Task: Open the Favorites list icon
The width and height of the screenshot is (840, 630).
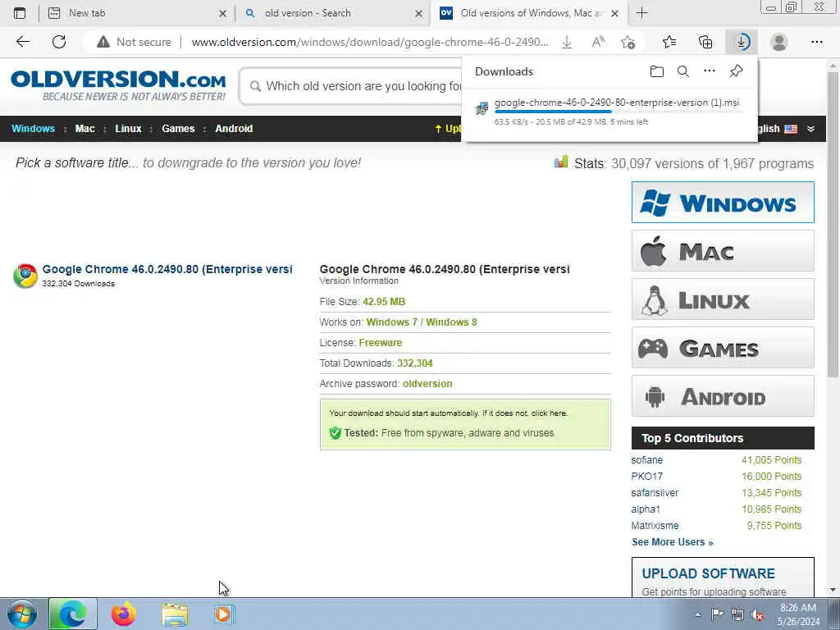Action: tap(669, 42)
